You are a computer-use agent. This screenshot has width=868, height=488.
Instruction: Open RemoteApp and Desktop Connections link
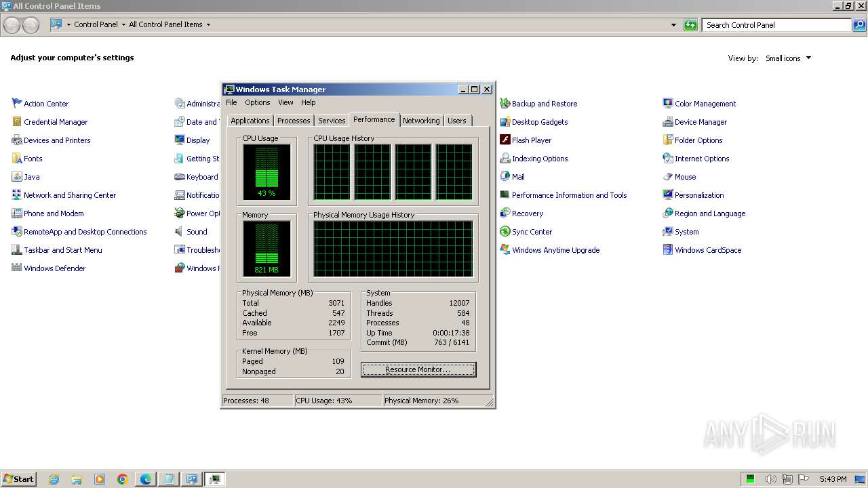pyautogui.click(x=85, y=232)
